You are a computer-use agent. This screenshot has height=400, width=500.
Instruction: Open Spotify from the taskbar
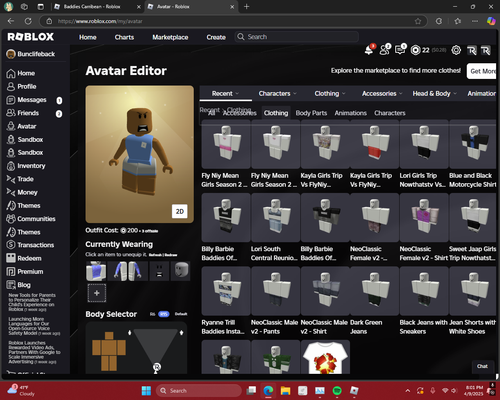(x=337, y=390)
